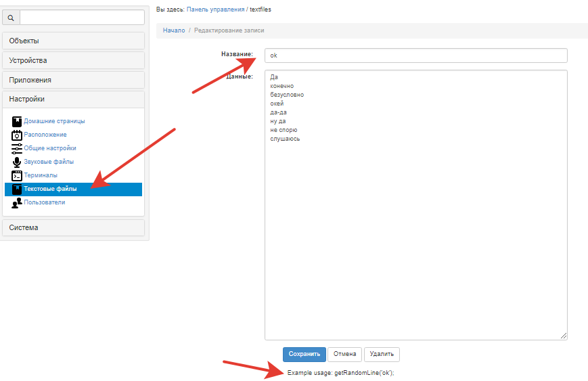Collapse the Настройки section
588x381 pixels.
point(74,99)
